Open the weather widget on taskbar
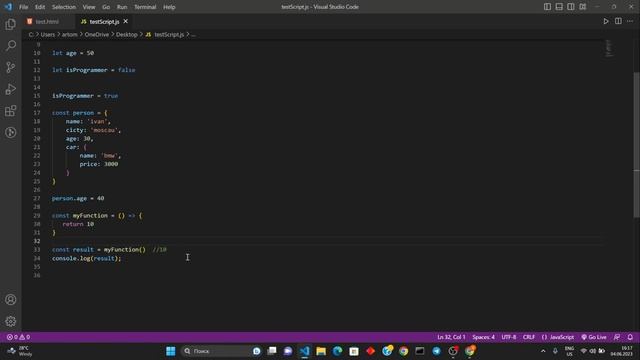The image size is (640, 360). coord(20,351)
